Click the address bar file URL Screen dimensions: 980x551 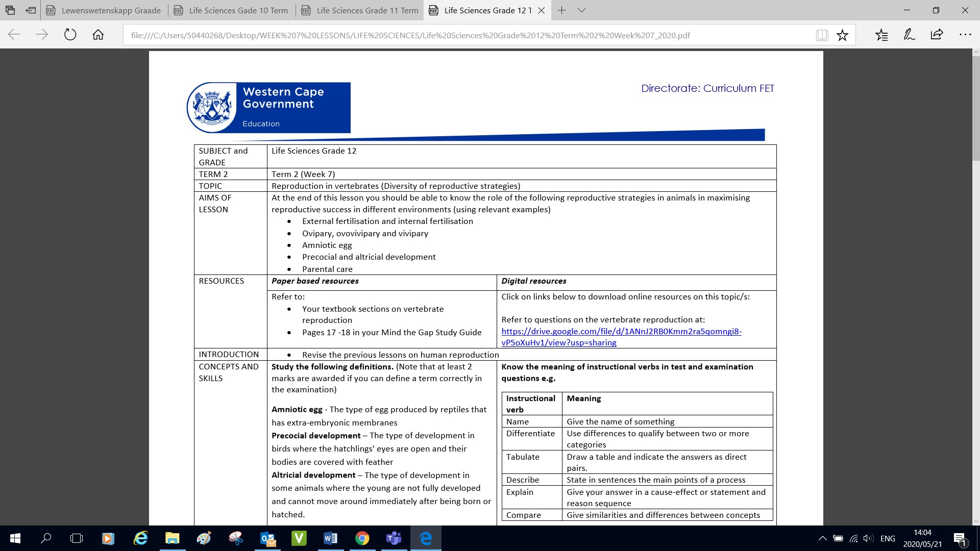410,35
